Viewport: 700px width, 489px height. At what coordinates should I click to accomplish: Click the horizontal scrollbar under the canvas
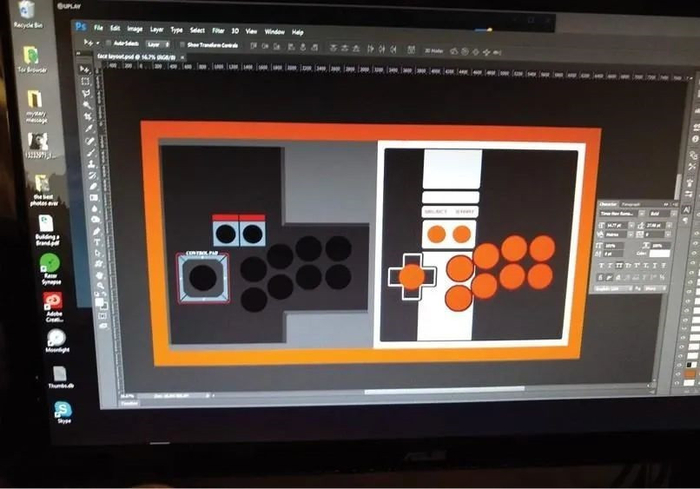444,391
